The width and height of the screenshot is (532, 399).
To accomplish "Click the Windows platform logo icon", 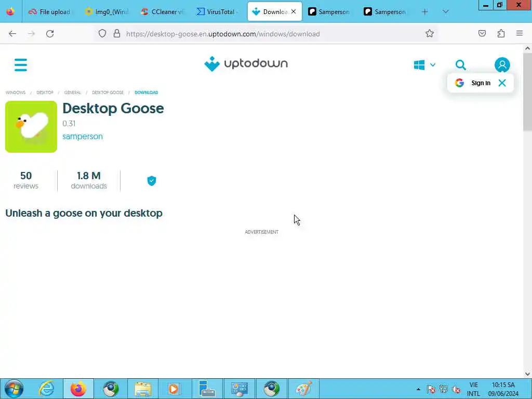I will (419, 65).
